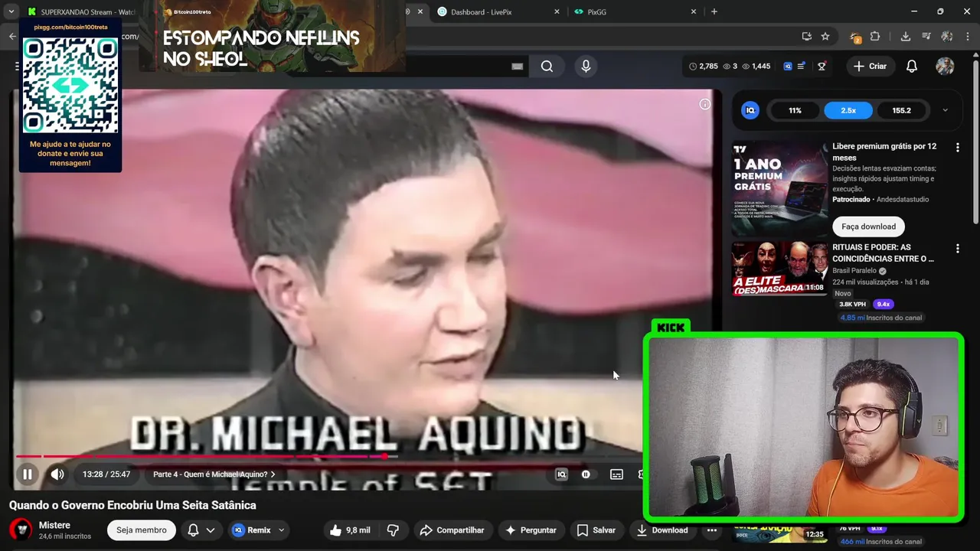Click the hours-watched clock stat 2,785
Viewport: 980px width, 551px height.
703,67
